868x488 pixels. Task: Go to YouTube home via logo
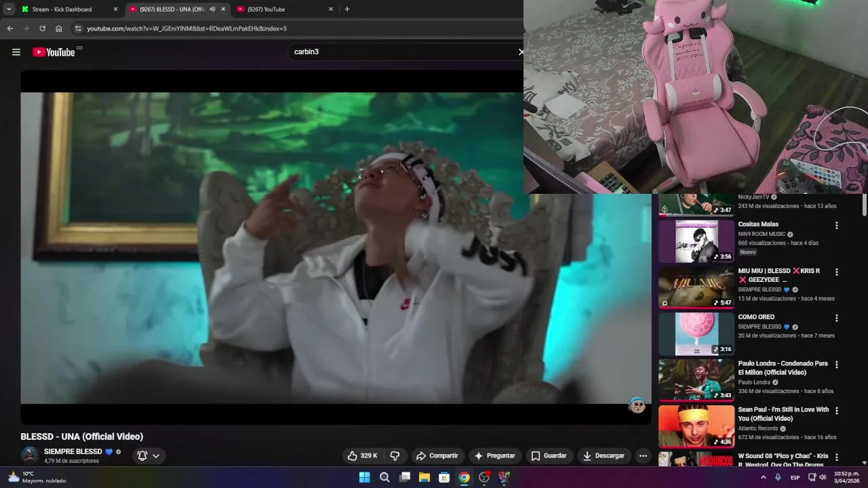[54, 52]
